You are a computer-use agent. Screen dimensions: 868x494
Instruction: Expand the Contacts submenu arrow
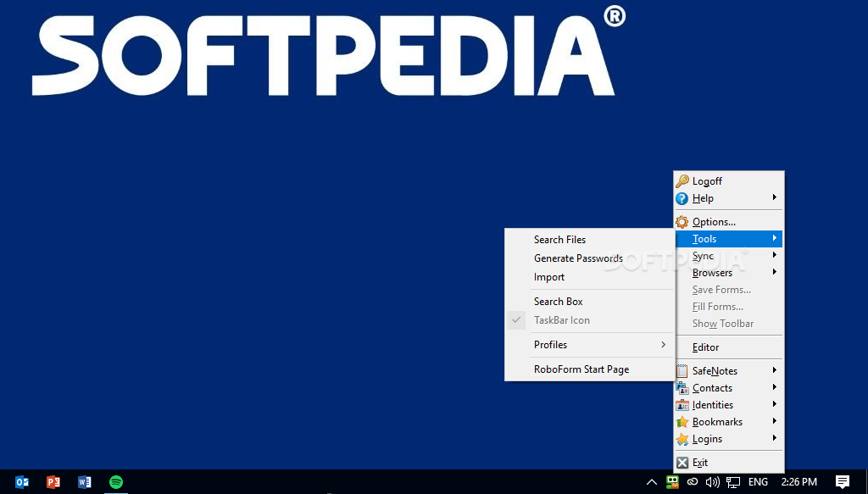point(775,387)
